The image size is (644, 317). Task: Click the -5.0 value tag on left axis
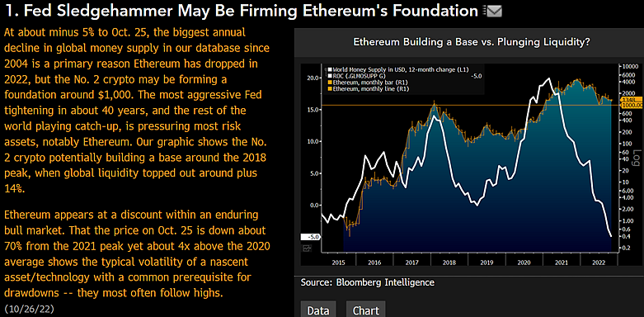click(x=311, y=237)
